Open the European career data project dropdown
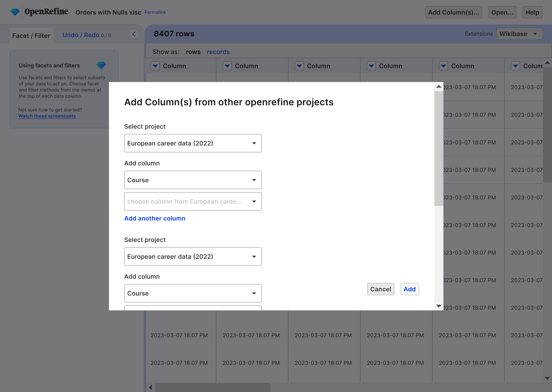This screenshot has height=392, width=552. point(193,143)
